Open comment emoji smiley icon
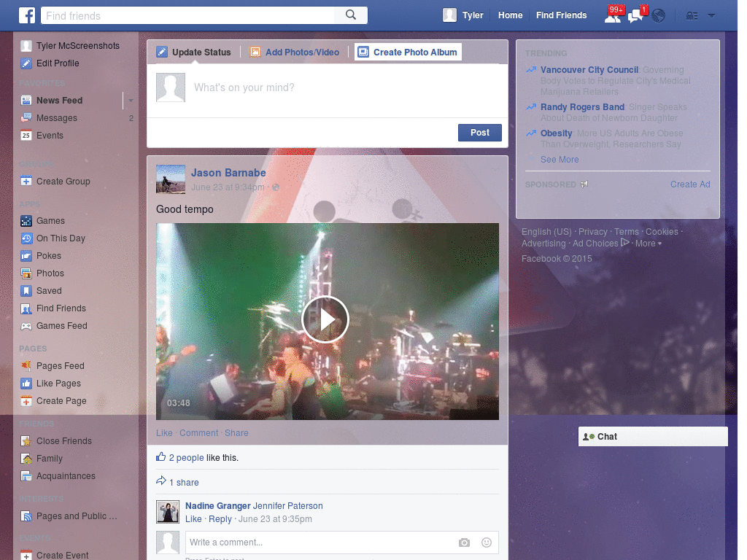The height and width of the screenshot is (560, 747). (487, 542)
